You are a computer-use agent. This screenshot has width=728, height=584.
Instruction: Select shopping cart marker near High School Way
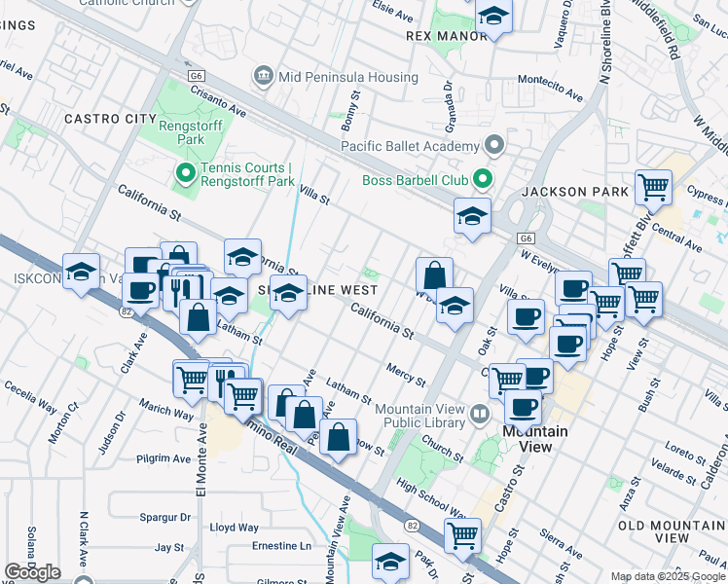[x=462, y=539]
